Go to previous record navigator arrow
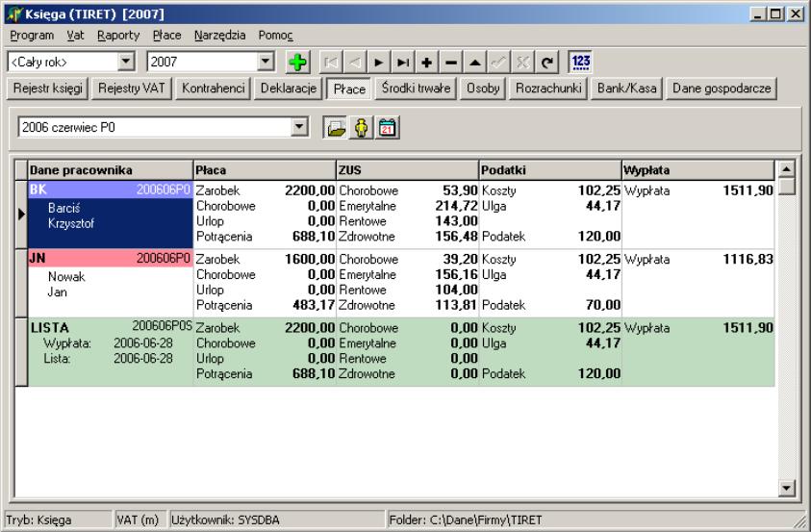The image size is (811, 532). point(355,63)
